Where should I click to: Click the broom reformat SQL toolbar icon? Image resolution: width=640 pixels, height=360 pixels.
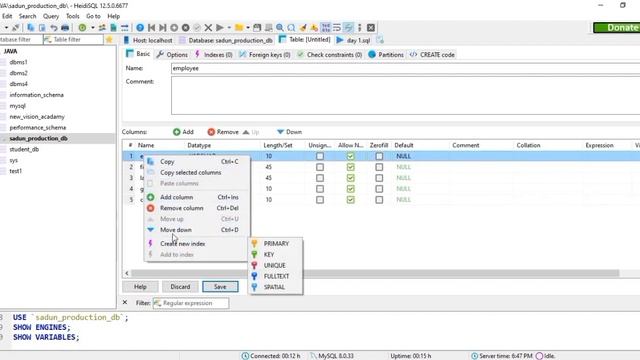click(303, 28)
